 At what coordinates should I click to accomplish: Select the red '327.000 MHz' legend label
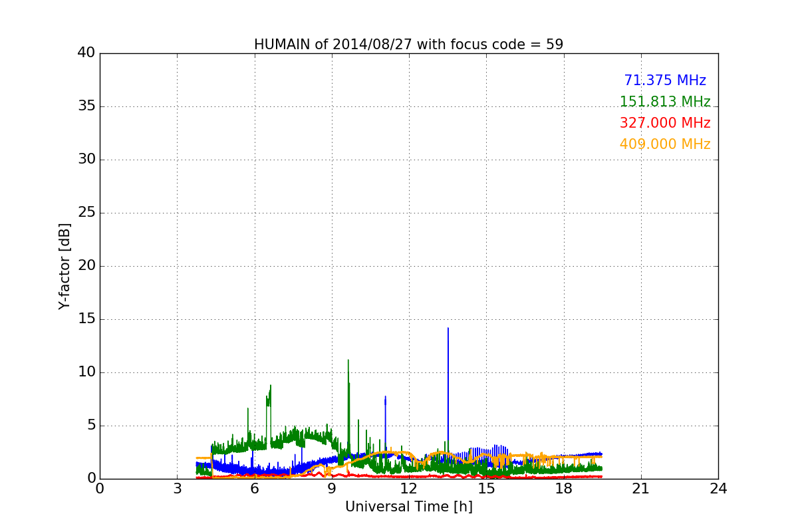[x=665, y=123]
